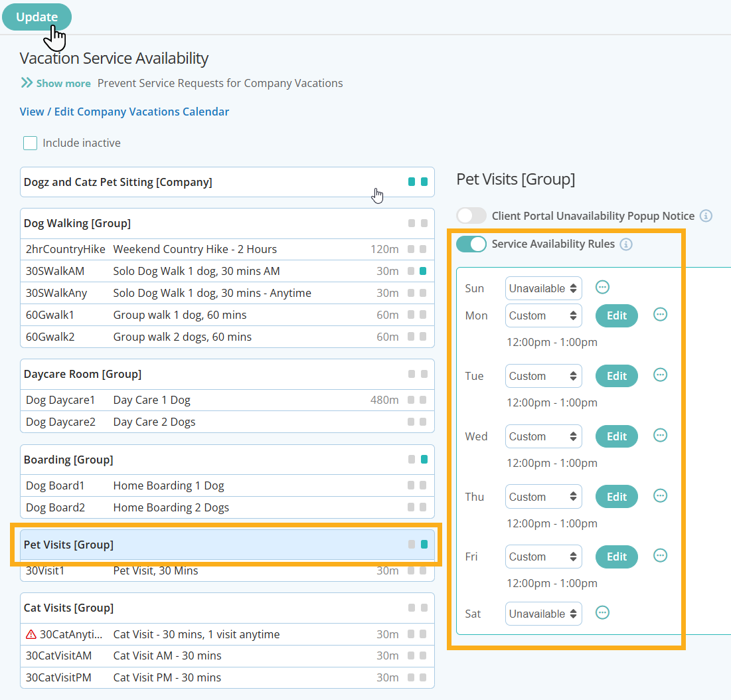Check the Include inactive checkbox
The image size is (731, 700).
click(x=30, y=143)
